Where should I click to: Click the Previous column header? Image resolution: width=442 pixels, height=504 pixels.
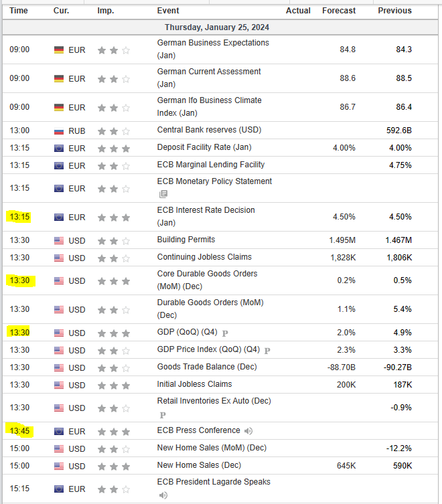pyautogui.click(x=394, y=11)
